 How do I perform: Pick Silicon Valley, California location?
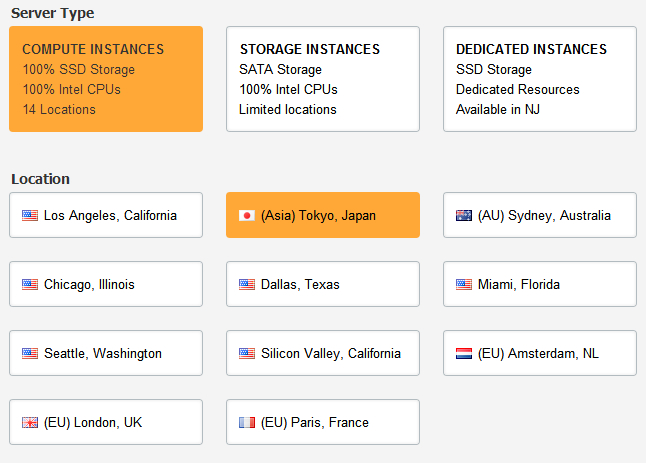[x=330, y=353]
